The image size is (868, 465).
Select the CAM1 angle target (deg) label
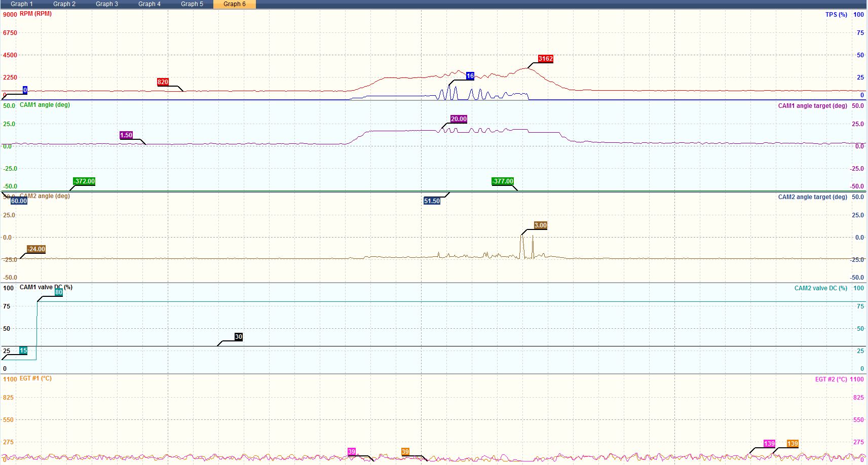pyautogui.click(x=812, y=106)
